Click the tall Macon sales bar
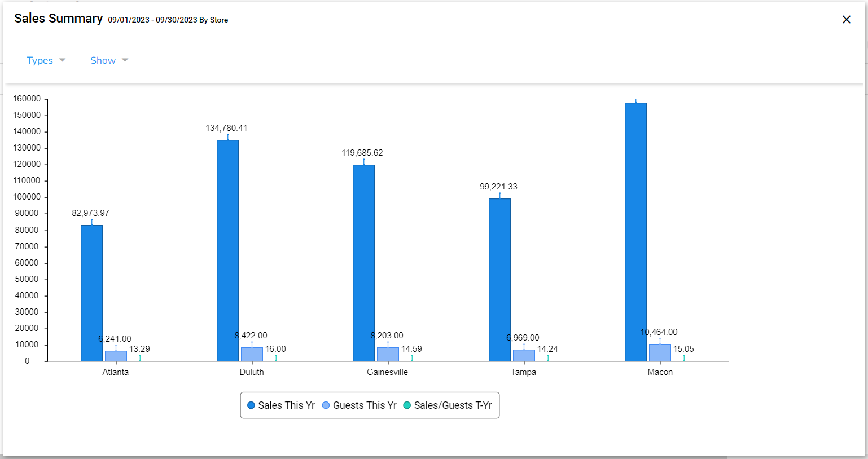Screen dimensions: 868x459 (x=635, y=232)
